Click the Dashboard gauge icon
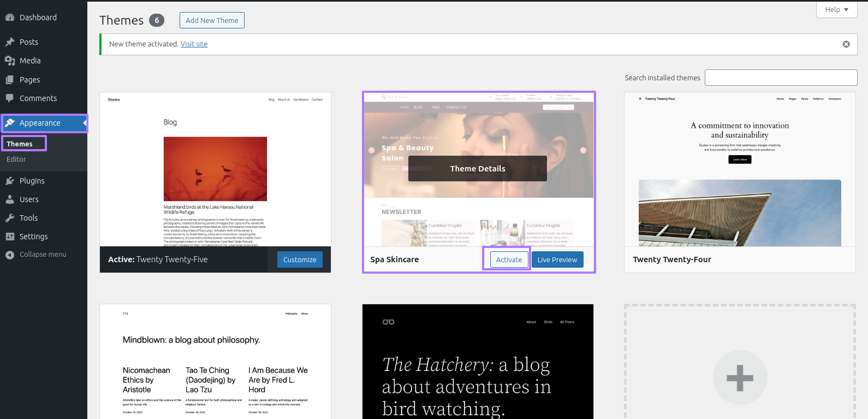Screen dimensions: 868x419 coord(10,17)
